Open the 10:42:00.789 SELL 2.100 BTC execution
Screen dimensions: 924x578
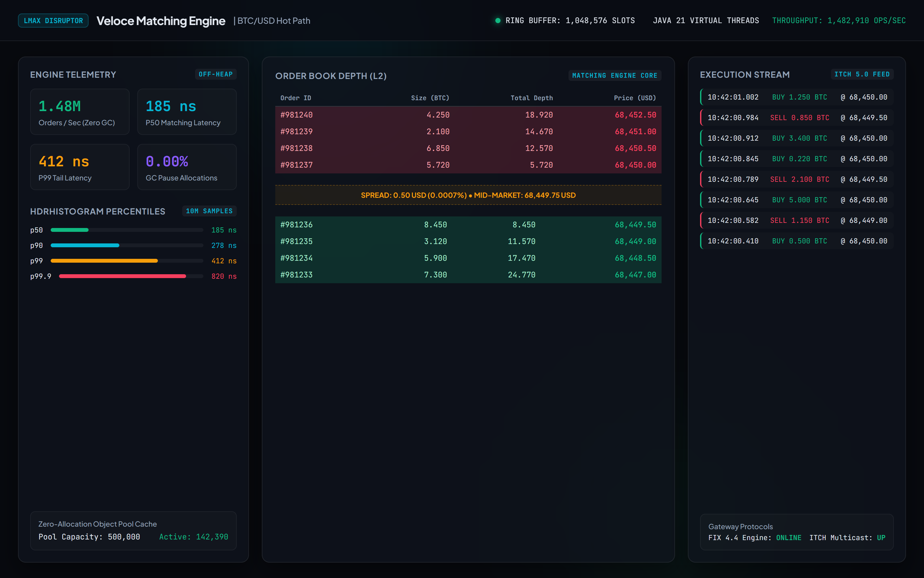tap(797, 179)
